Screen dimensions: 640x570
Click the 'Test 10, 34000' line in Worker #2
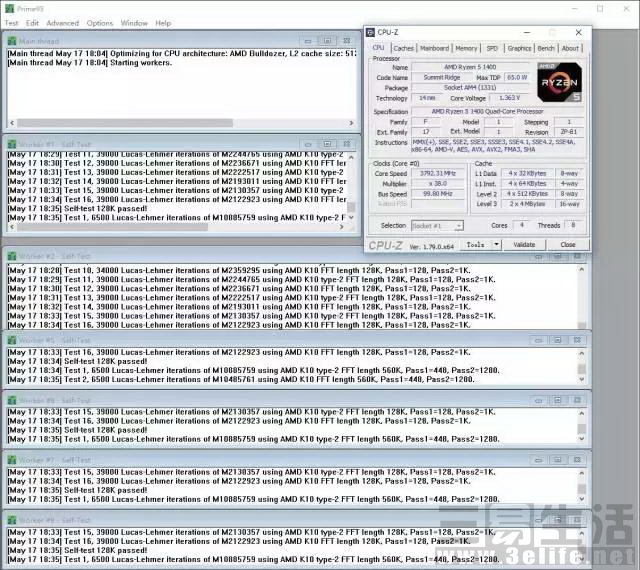(x=239, y=270)
